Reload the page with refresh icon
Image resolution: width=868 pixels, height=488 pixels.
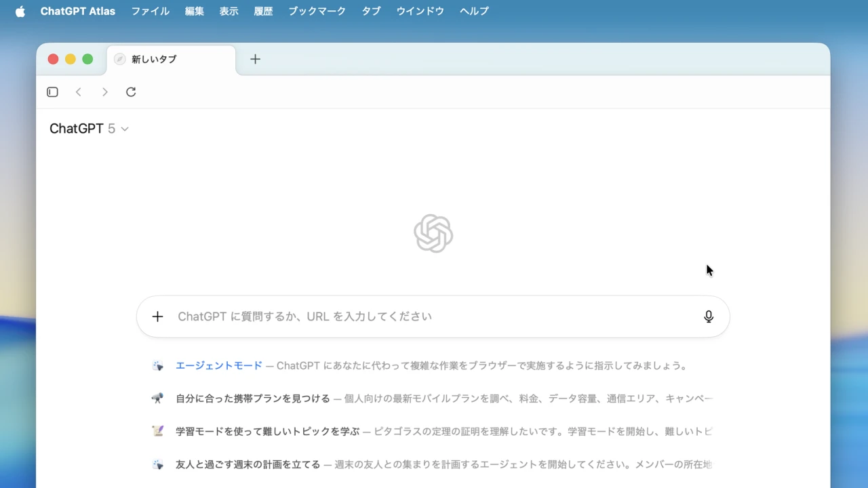(x=131, y=92)
